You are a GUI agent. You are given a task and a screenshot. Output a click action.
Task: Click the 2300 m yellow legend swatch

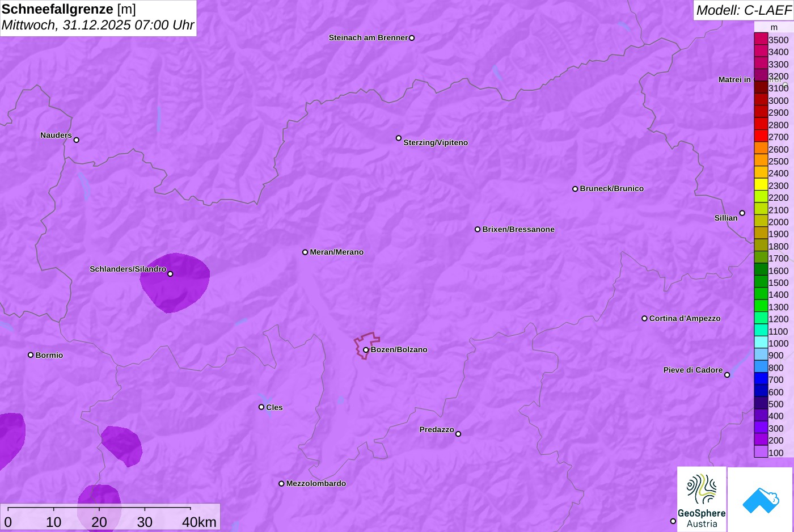pos(761,185)
